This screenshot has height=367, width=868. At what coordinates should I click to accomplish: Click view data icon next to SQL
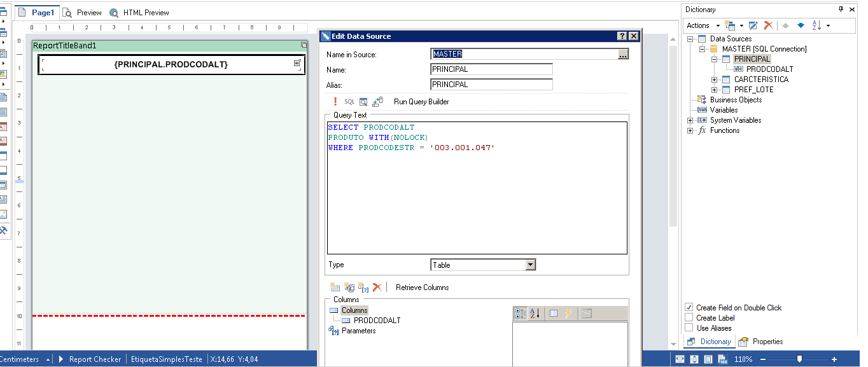(x=363, y=102)
